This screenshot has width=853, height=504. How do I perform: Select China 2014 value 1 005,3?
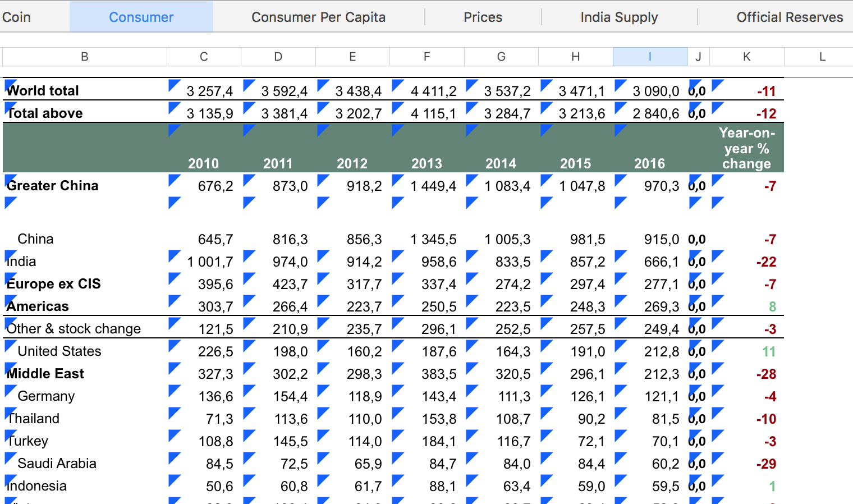[507, 239]
